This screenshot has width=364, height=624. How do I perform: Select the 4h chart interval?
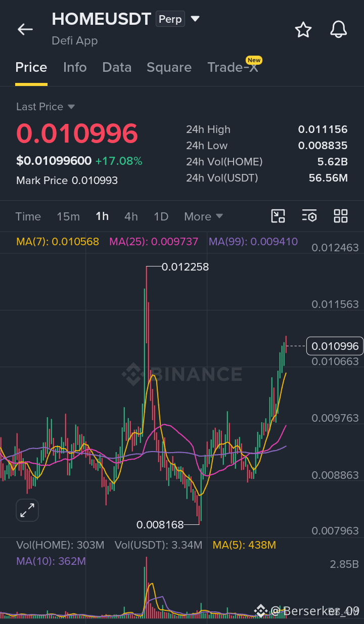[x=131, y=216]
